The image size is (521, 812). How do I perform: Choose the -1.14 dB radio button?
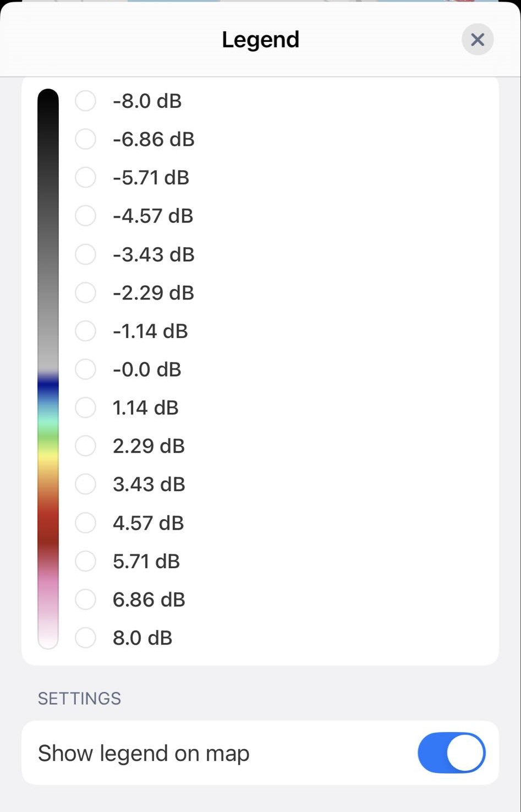click(x=85, y=331)
